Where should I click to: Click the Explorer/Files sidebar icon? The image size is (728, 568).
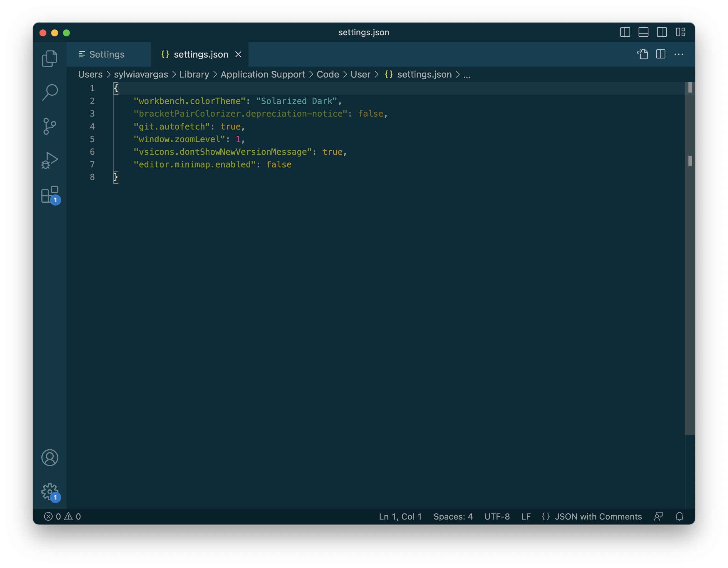click(x=50, y=58)
